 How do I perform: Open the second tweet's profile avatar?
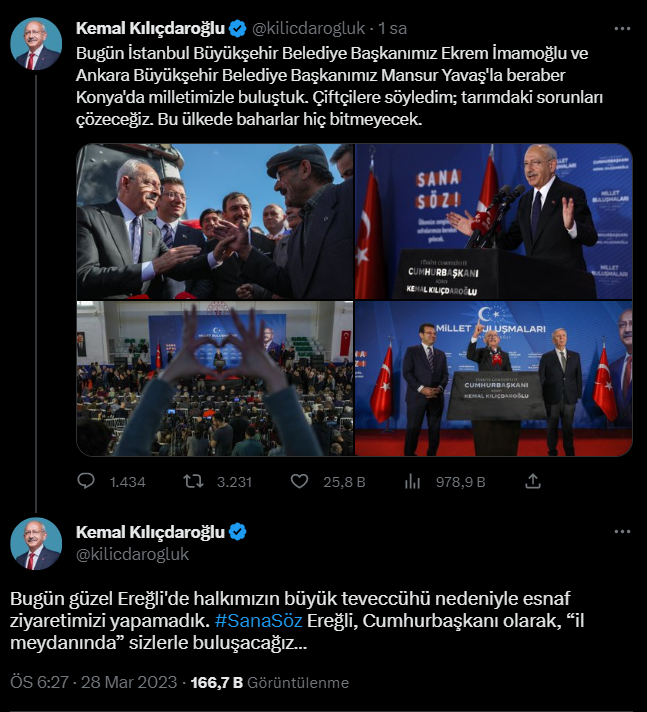point(36,544)
